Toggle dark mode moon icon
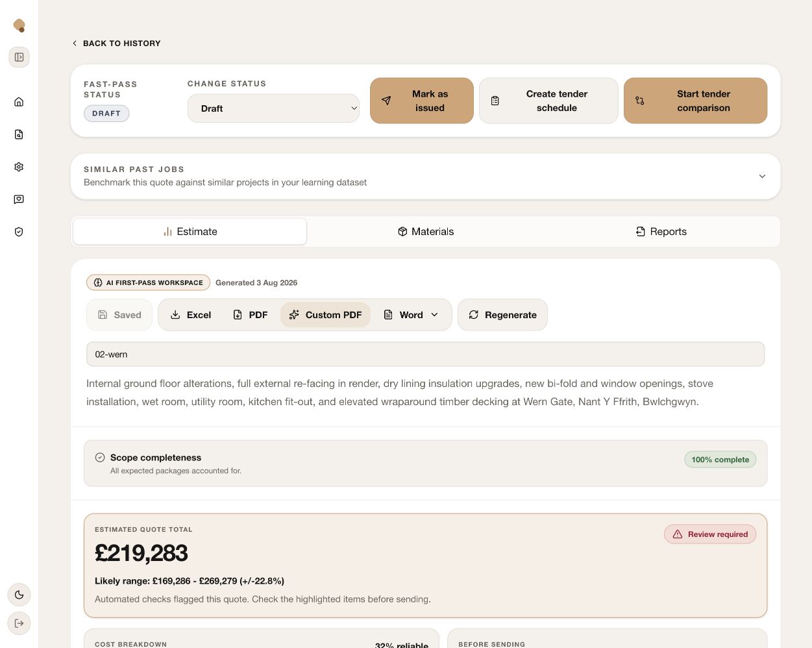The width and height of the screenshot is (812, 648). coord(19,595)
